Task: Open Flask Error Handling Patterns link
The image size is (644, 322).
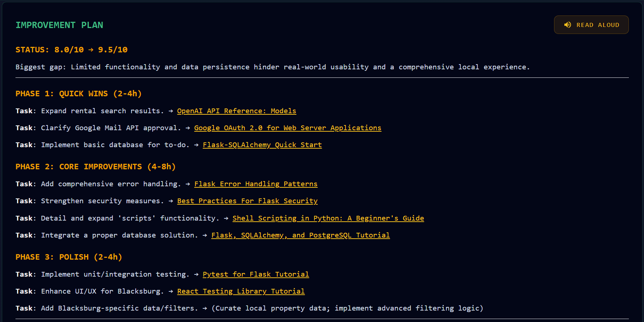Action: (x=256, y=184)
